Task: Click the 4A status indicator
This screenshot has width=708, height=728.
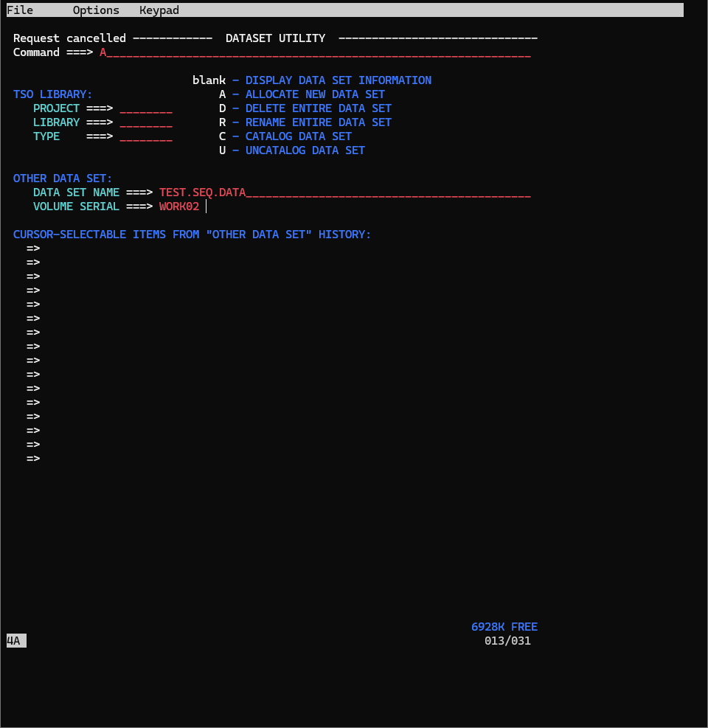Action: coord(16,641)
